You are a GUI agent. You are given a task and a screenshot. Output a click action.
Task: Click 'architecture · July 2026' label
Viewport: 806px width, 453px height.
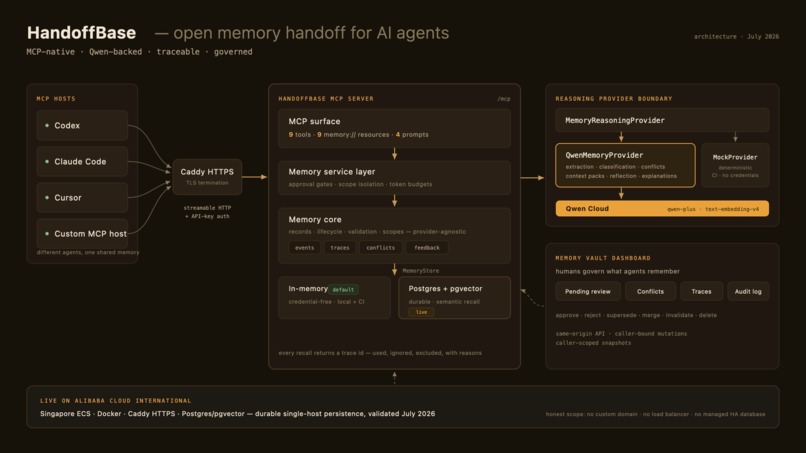click(x=736, y=37)
